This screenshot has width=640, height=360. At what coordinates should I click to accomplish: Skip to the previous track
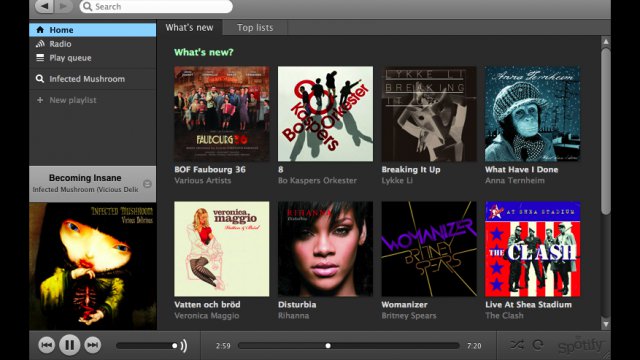tap(47, 345)
